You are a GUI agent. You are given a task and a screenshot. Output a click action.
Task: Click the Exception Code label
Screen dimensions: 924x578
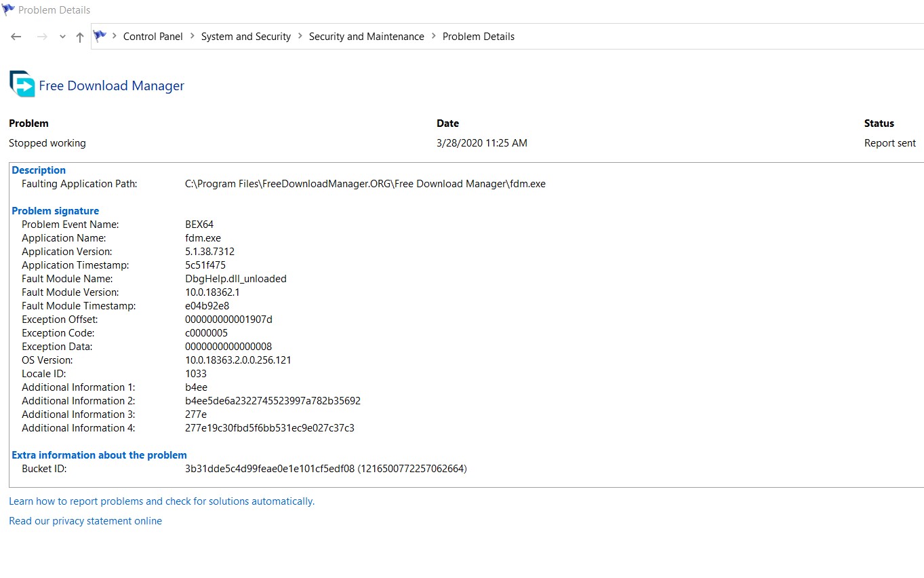click(58, 333)
